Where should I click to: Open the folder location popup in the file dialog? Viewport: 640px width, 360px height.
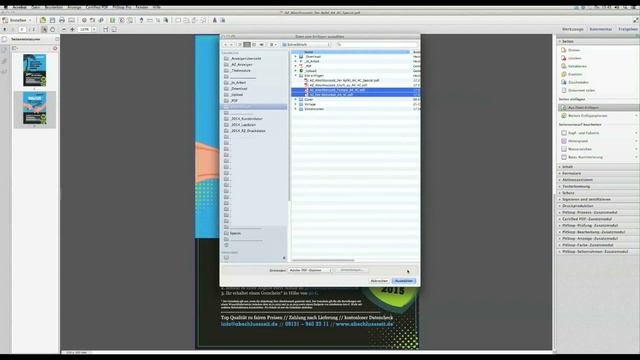point(306,44)
